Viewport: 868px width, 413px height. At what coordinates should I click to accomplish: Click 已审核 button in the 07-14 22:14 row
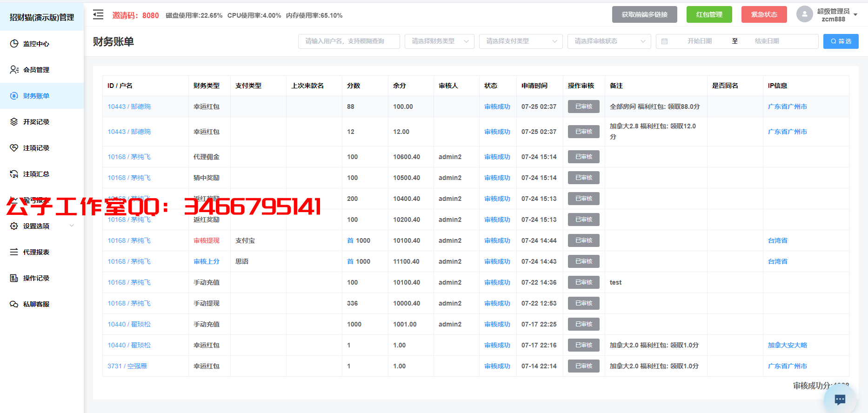[x=584, y=366]
